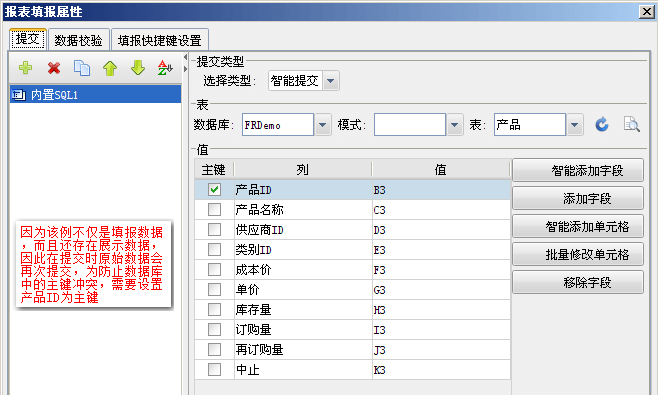Select the 成本价 column cell
Viewport: 658px width, 395px height.
(303, 269)
